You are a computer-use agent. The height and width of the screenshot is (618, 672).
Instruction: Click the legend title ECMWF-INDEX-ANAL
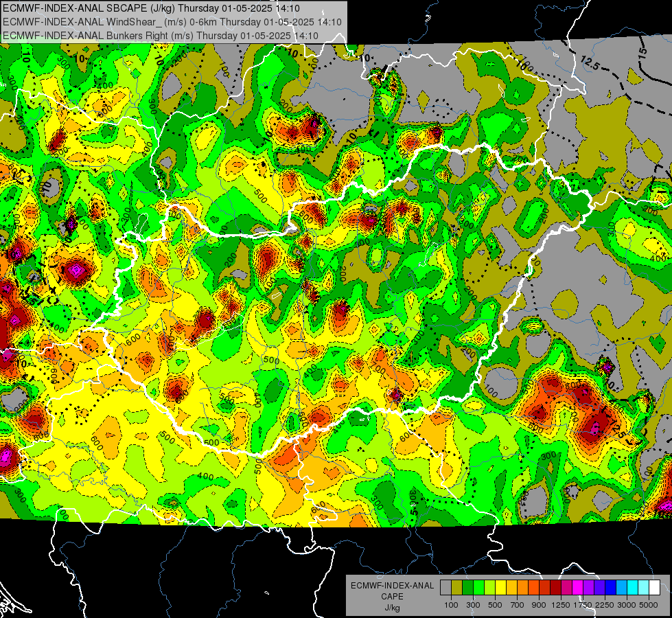(392, 586)
